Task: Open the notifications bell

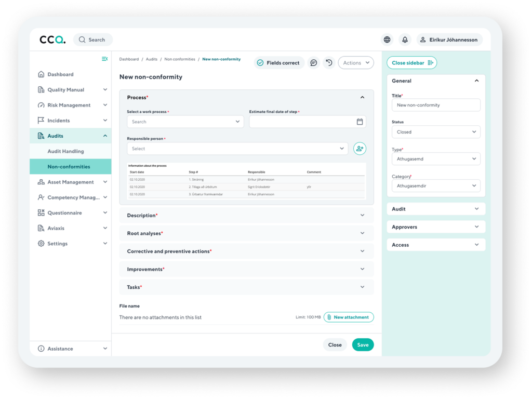Action: 405,39
